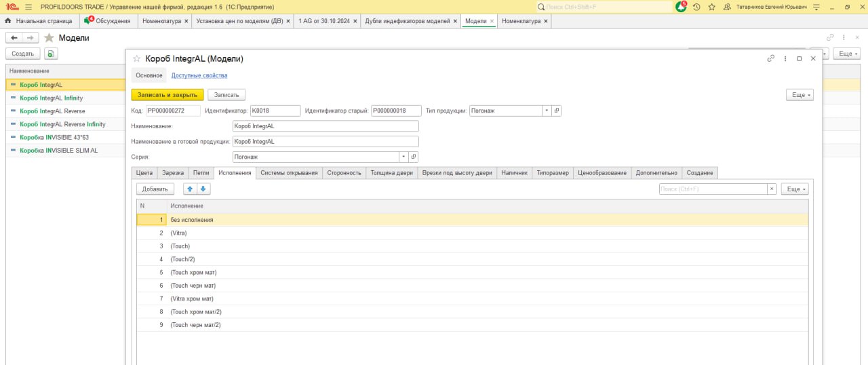Viewport: 868px width, 365px height.
Task: Select the Короб IntegrAL Reverse list item
Action: click(x=52, y=111)
